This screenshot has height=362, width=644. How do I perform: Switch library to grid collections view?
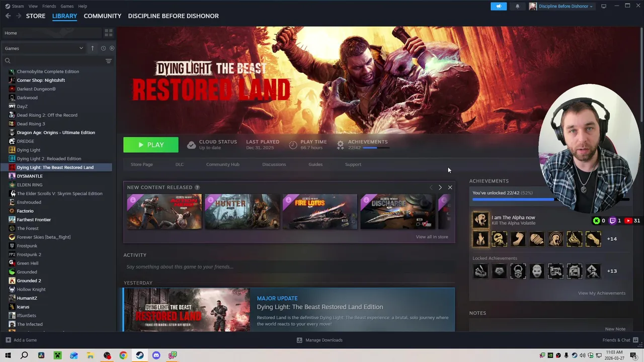(108, 33)
